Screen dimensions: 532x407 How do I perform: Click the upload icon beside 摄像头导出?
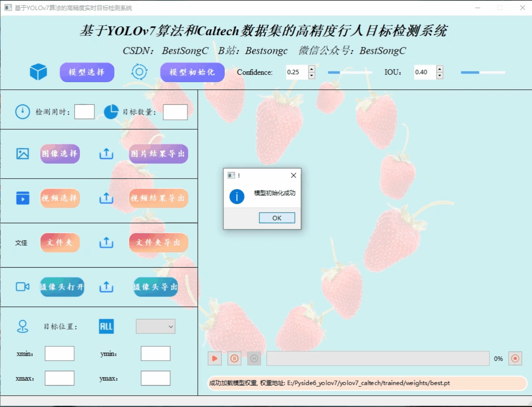click(106, 287)
